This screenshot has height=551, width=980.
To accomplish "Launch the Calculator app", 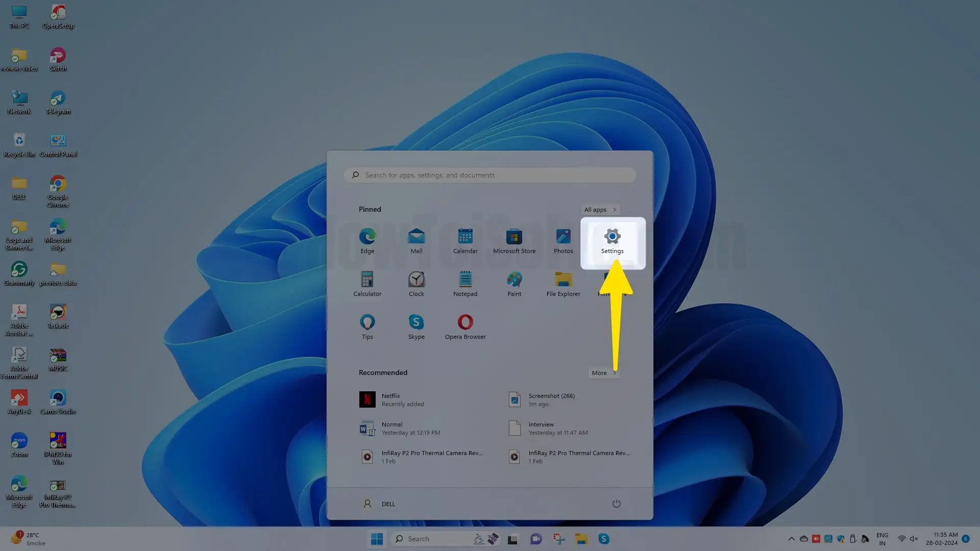I will [367, 284].
